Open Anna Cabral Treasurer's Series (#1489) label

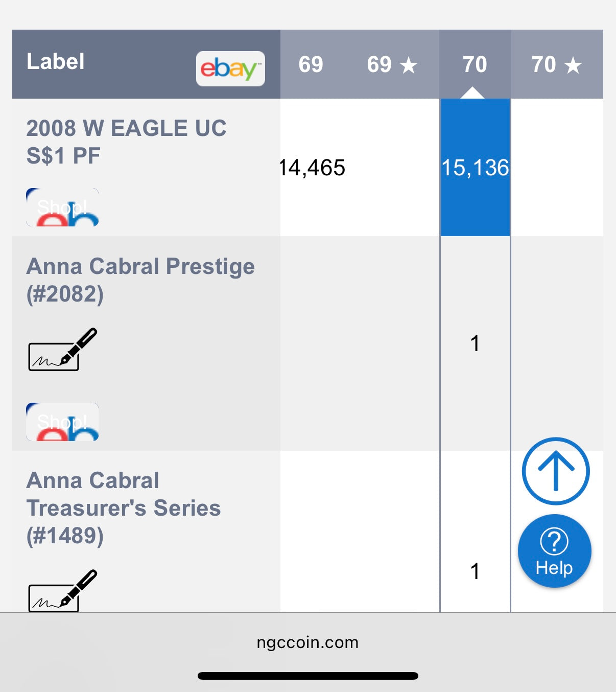pos(123,508)
